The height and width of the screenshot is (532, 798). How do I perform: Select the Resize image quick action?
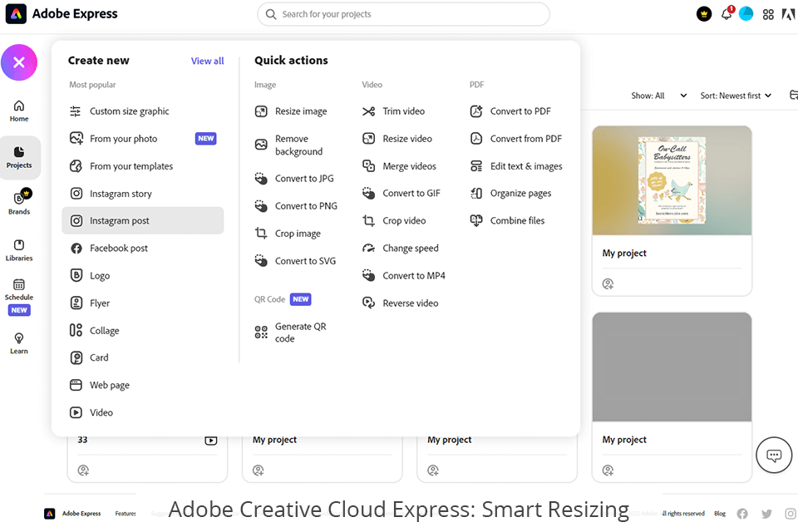[291, 111]
